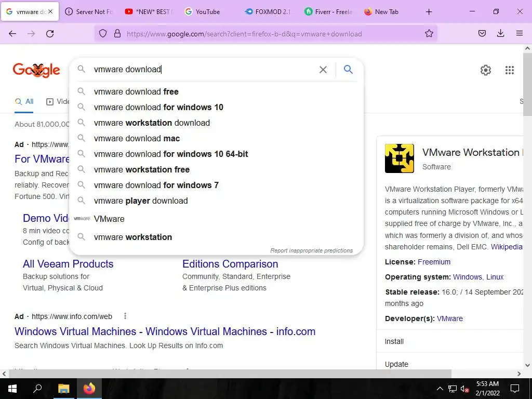The height and width of the screenshot is (399, 532).
Task: Switch to the *NEW* BEST YouTube tab
Action: [x=149, y=11]
